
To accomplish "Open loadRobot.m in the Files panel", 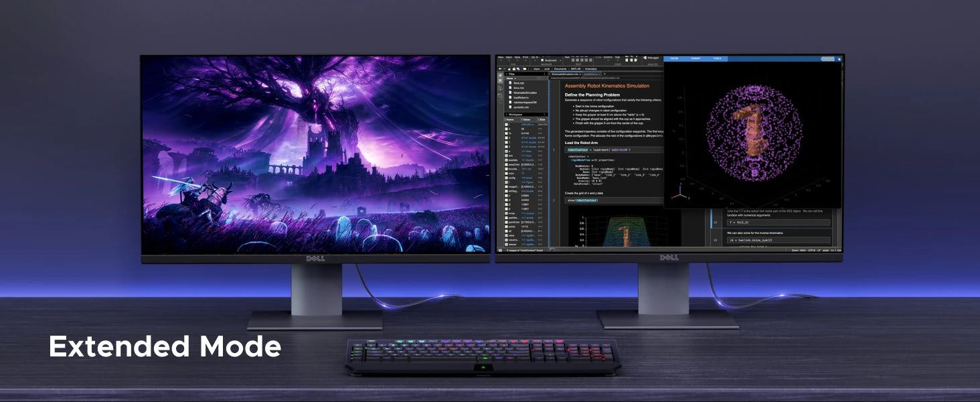I will (519, 98).
